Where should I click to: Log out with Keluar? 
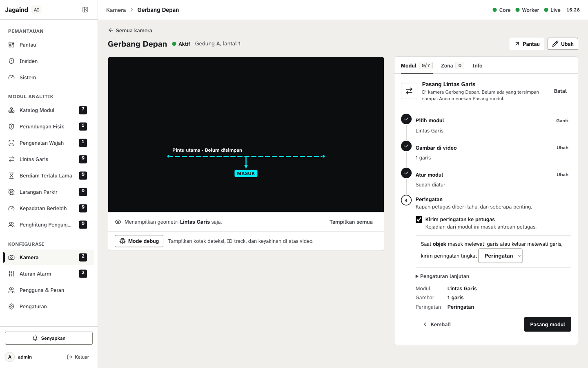click(x=78, y=357)
